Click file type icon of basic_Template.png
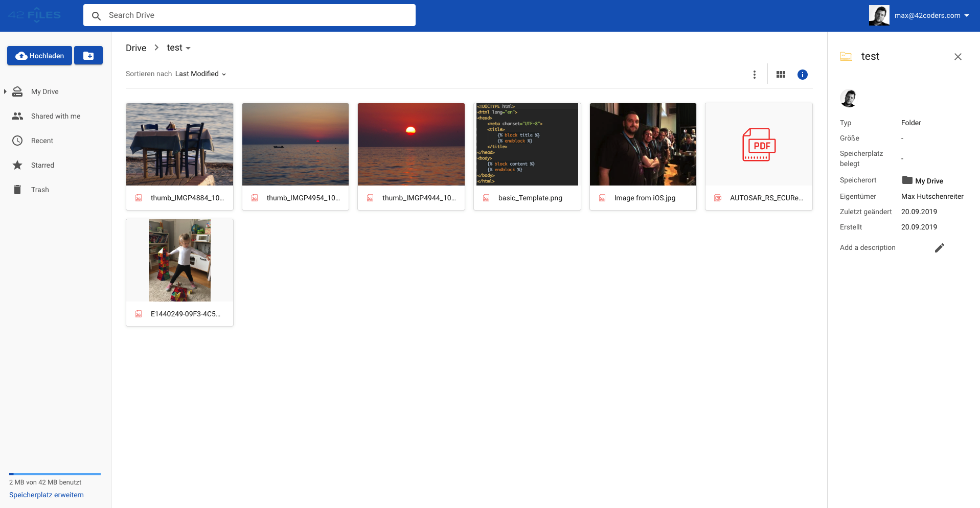The width and height of the screenshot is (980, 508). tap(486, 198)
